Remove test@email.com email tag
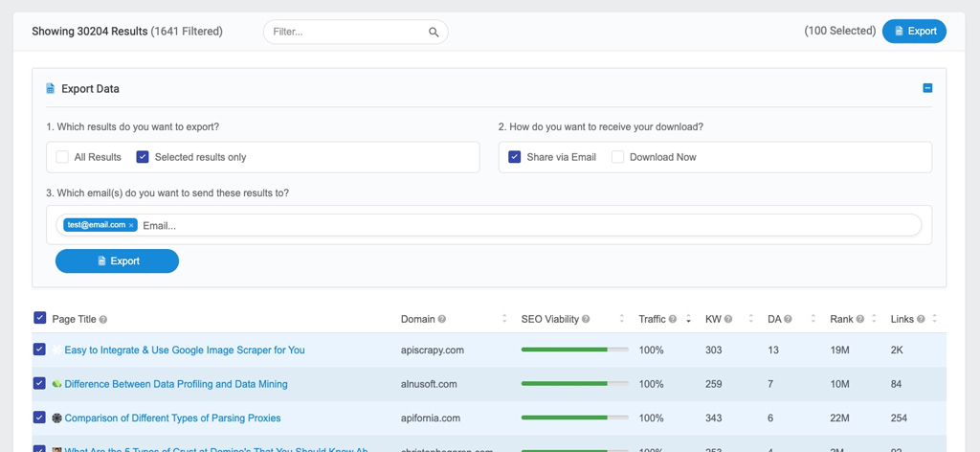 [131, 226]
